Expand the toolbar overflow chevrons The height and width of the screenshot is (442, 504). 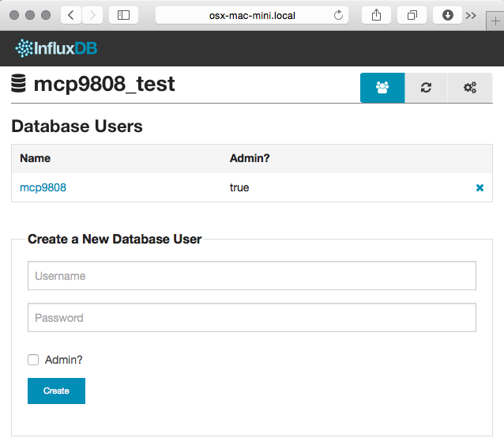pos(471,16)
